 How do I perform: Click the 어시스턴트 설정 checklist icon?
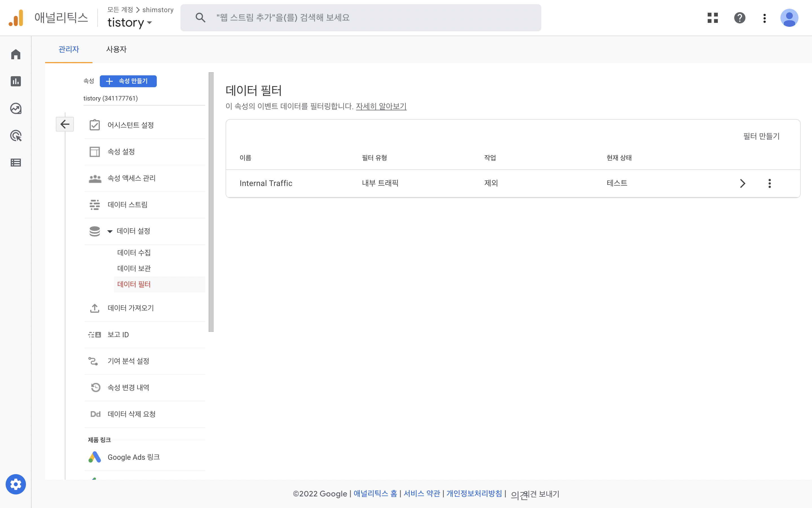tap(95, 125)
